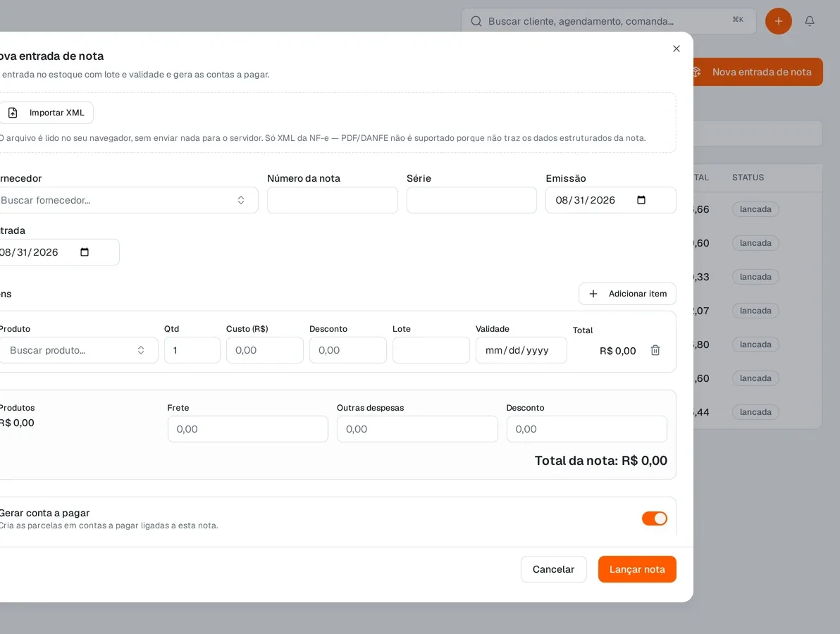This screenshot has height=634, width=840.
Task: Click the search magnifier icon
Action: pos(476,21)
